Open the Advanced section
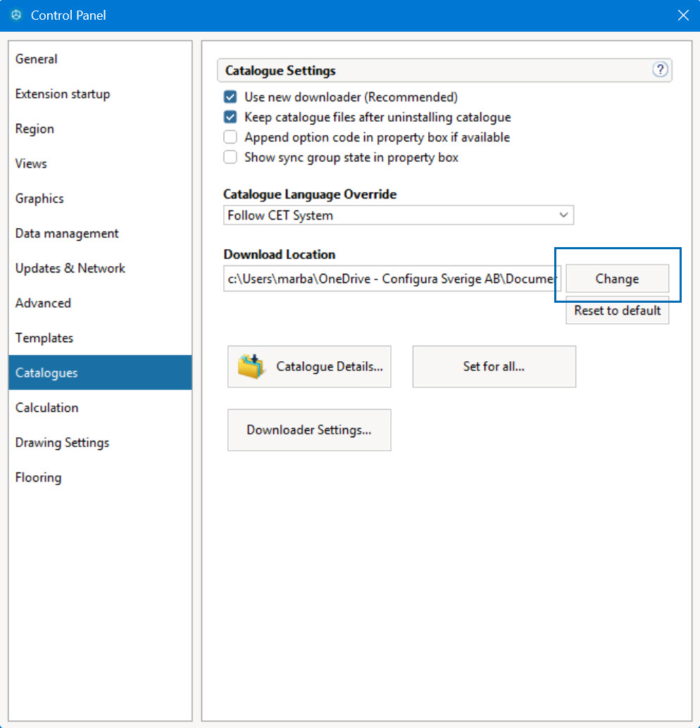 pos(100,303)
